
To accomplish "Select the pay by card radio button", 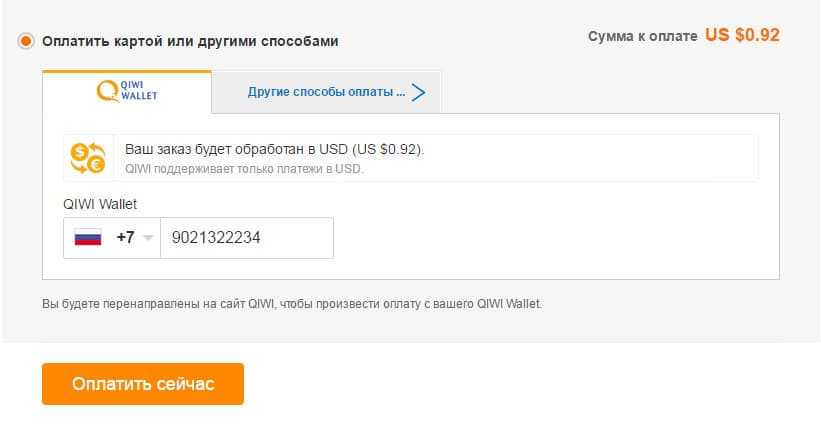I will (x=26, y=41).
